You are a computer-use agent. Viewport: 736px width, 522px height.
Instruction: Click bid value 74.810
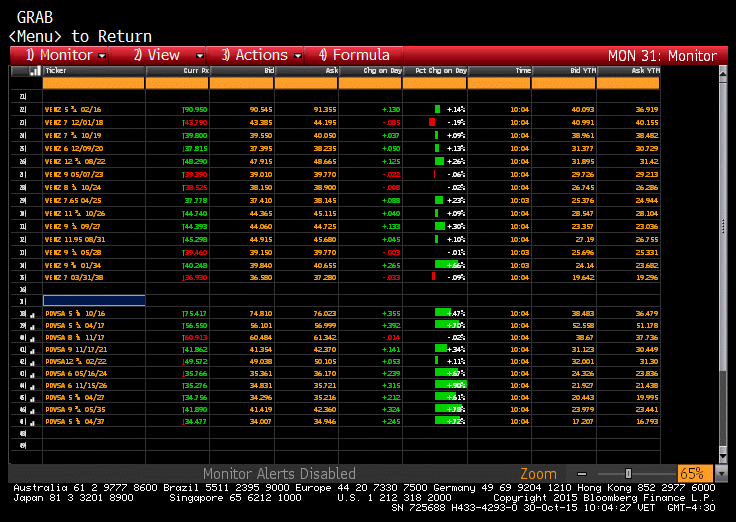(x=261, y=314)
